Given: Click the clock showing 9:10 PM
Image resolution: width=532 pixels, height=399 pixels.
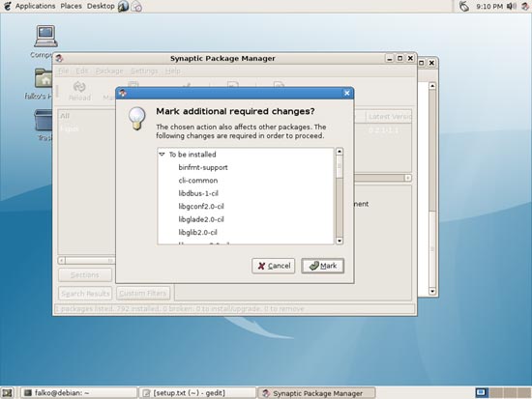Looking at the screenshot, I should point(489,7).
